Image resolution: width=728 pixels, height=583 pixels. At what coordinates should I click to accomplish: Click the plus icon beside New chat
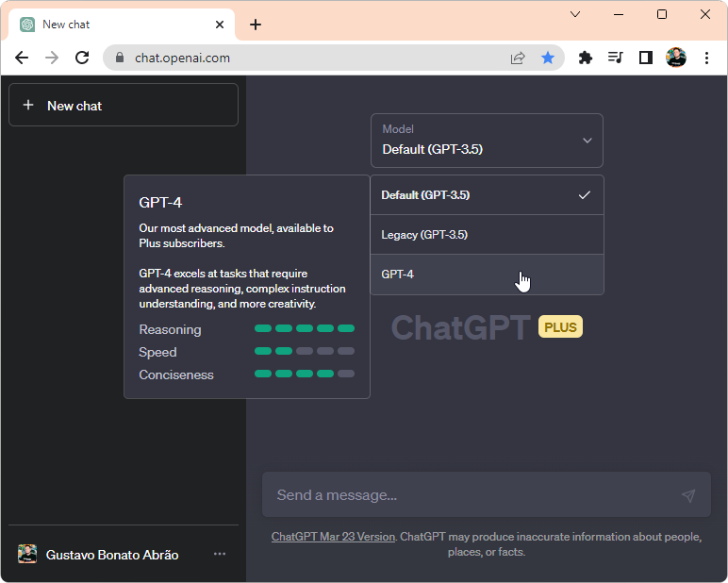point(28,105)
